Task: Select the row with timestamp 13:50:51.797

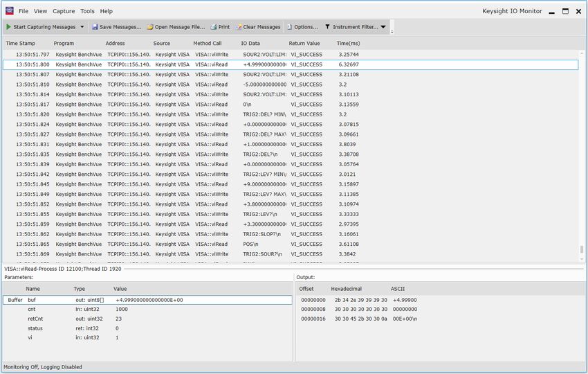Action: coord(291,55)
